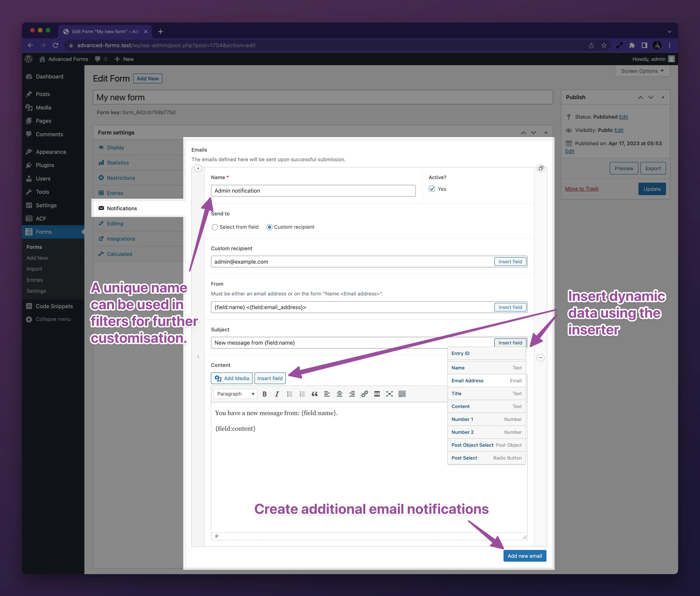The height and width of the screenshot is (596, 700).
Task: Click the Update button
Action: [652, 189]
